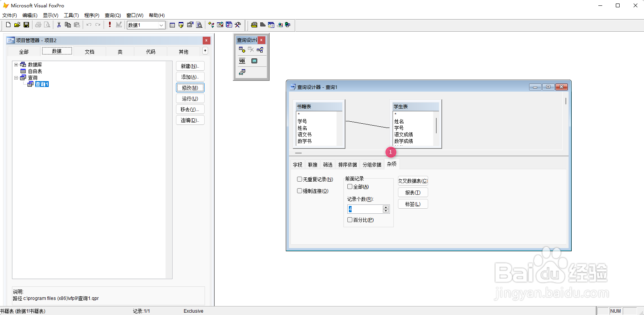Click the 交叉数据表 button

tap(413, 181)
